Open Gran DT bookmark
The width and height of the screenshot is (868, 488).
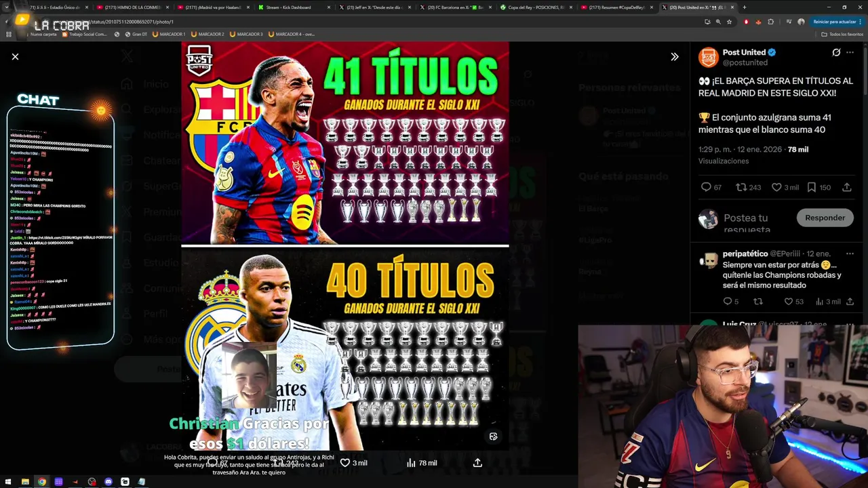[136, 34]
